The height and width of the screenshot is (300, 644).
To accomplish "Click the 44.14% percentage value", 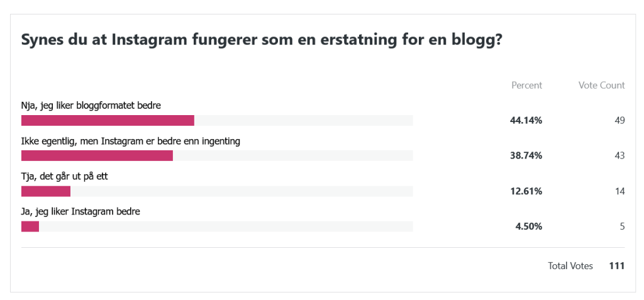I will [x=526, y=120].
